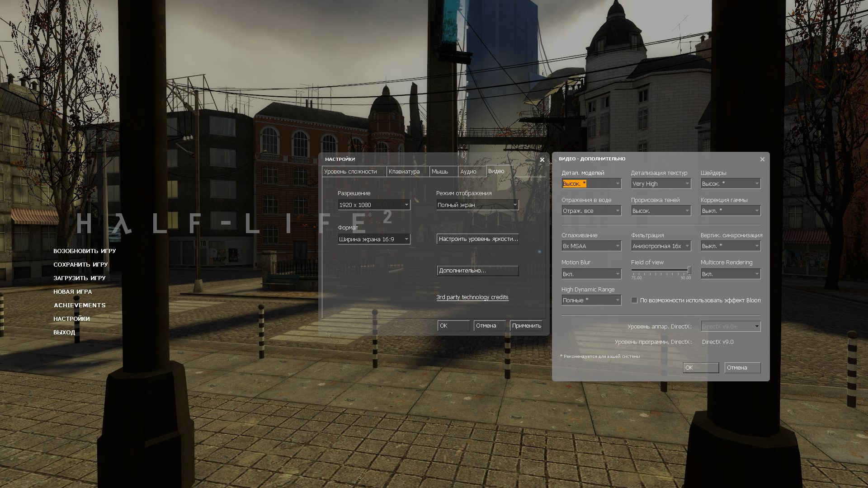Close the Видео - Дополнительно dialog
Image resolution: width=868 pixels, height=488 pixels.
point(762,159)
